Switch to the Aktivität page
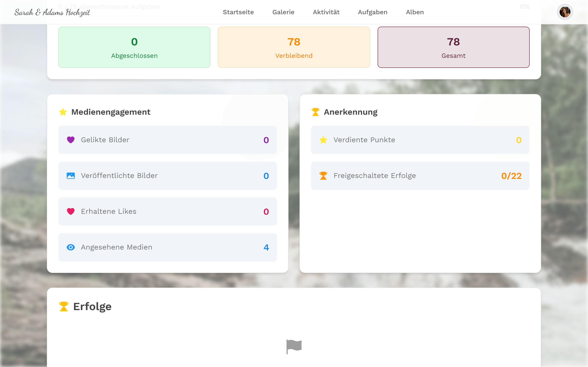The height and width of the screenshot is (367, 588). 326,12
